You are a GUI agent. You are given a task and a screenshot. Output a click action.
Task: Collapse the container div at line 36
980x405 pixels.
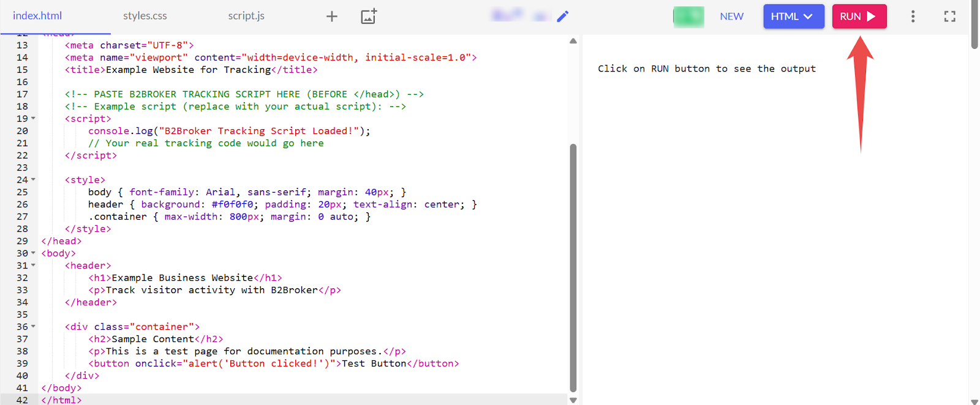(33, 327)
